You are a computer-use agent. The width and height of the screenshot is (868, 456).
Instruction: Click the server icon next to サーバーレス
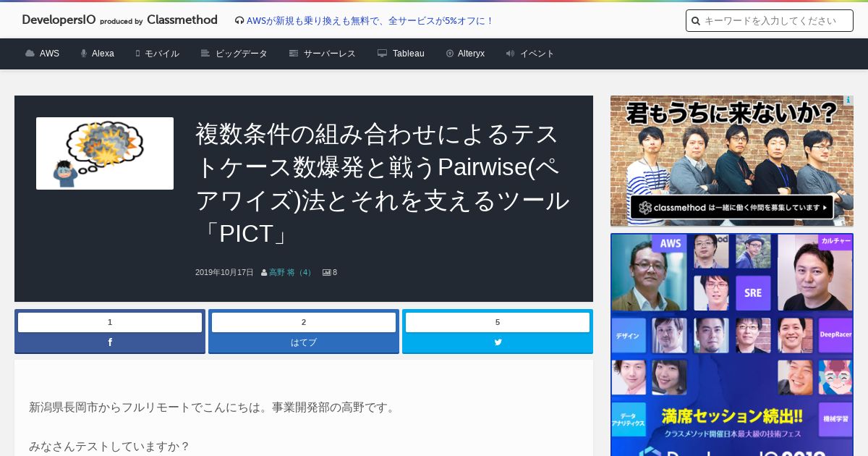(294, 54)
